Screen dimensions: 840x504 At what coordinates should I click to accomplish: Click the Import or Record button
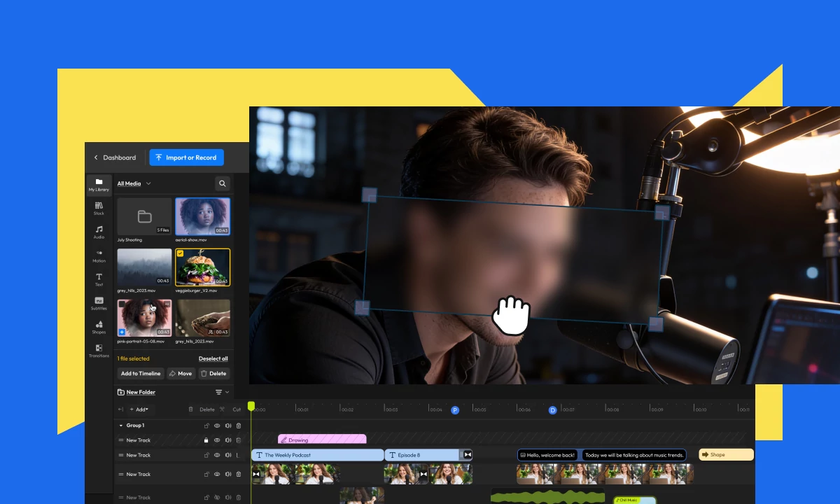click(186, 157)
